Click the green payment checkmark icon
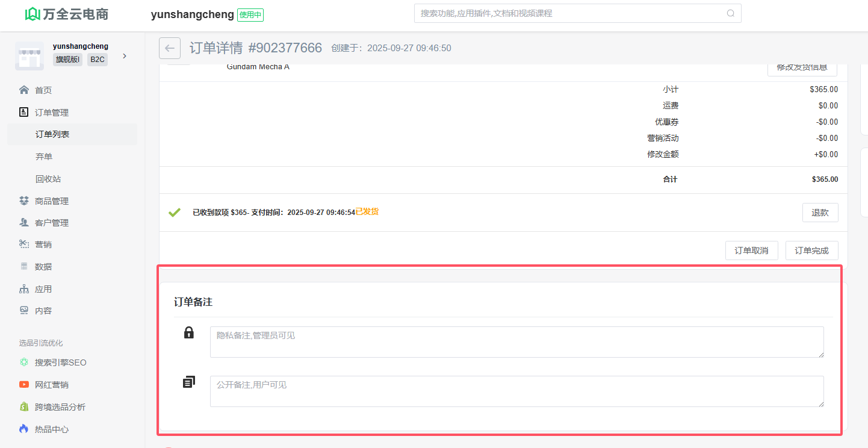The height and width of the screenshot is (448, 868). point(175,212)
